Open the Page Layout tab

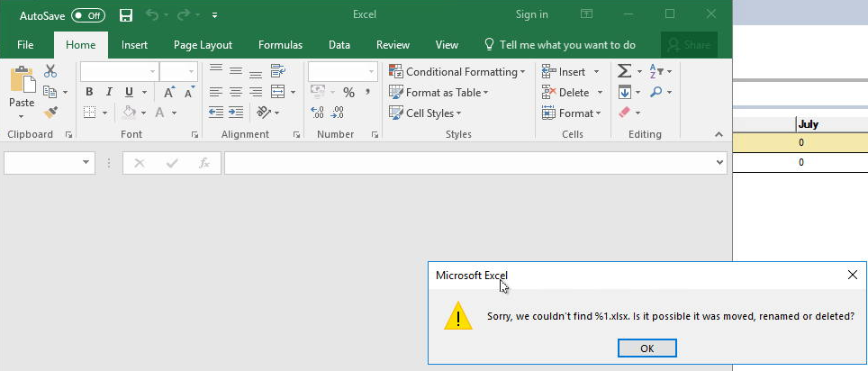[203, 44]
